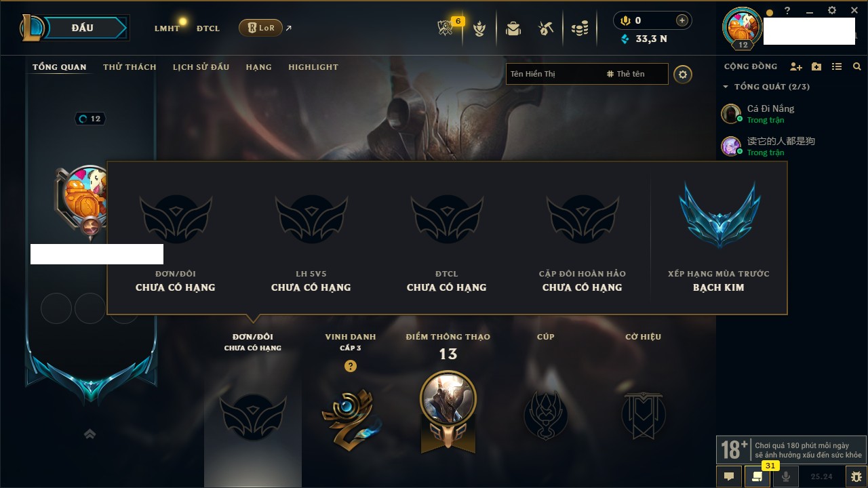
Task: Expand the banner with double chevron arrow
Action: coord(90,434)
